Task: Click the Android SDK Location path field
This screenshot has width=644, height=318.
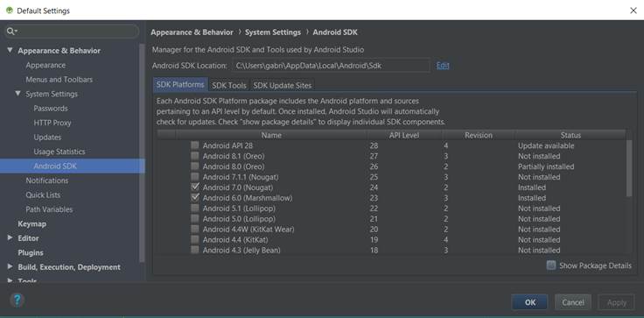Action: coord(331,66)
